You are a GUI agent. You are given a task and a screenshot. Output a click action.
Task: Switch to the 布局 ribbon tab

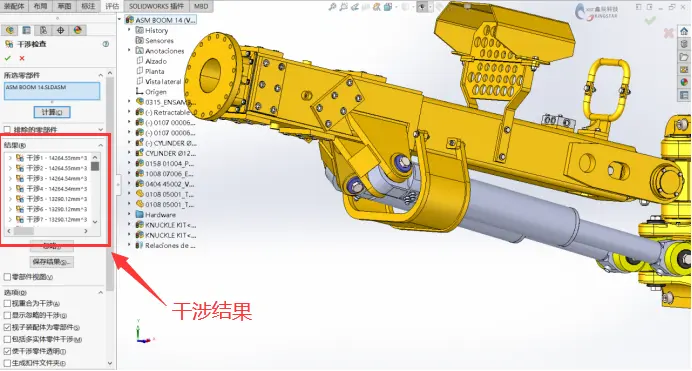point(40,6)
